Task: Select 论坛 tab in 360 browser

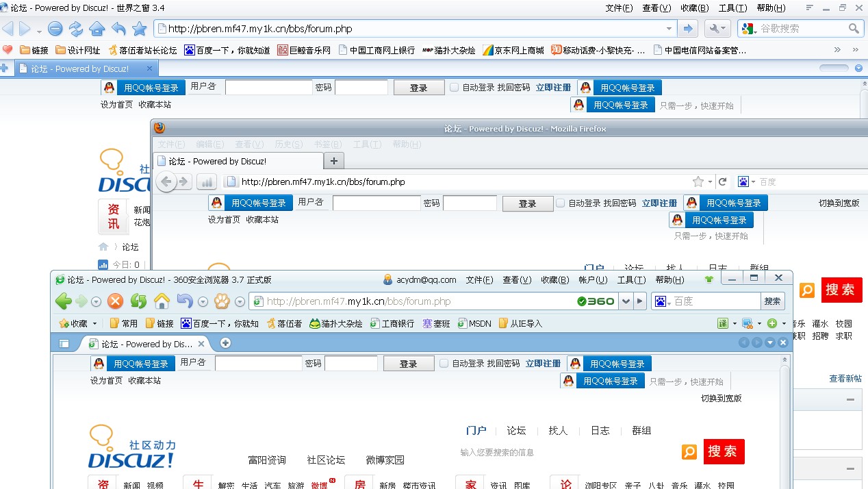Action: (x=146, y=344)
